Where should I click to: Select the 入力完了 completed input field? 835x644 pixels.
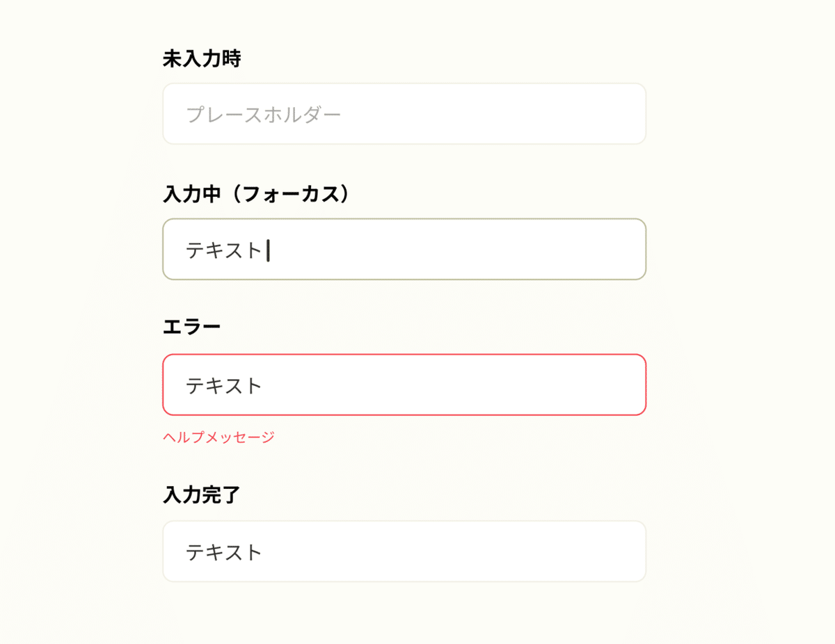[404, 551]
